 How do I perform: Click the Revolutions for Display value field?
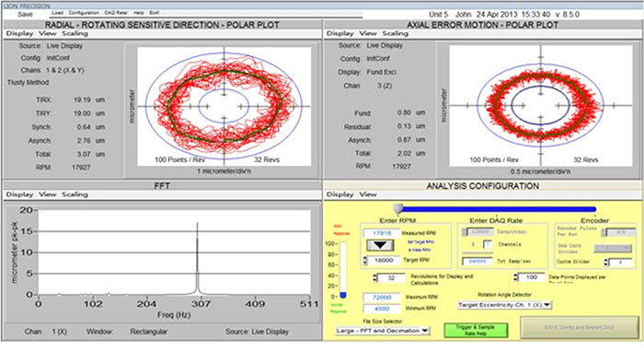[391, 277]
